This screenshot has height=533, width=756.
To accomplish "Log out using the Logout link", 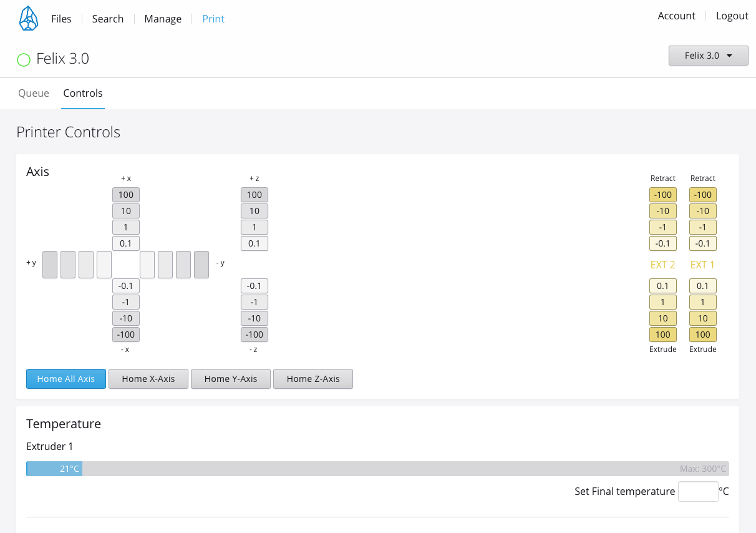I will tap(732, 16).
